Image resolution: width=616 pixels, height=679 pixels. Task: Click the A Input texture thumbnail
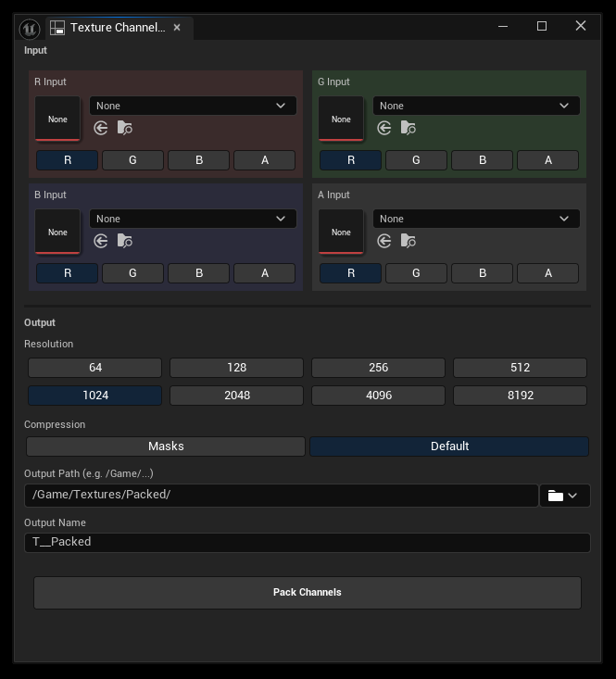341,232
